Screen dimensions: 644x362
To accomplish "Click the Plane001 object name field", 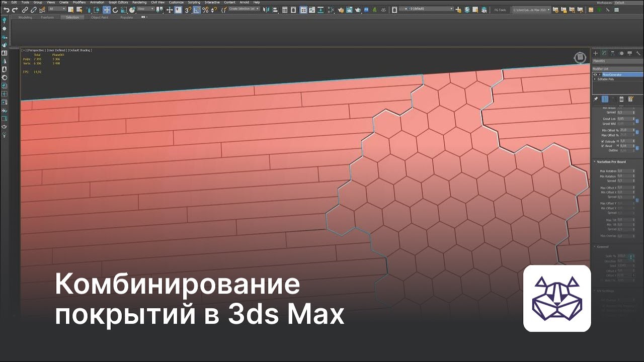I will [618, 61].
